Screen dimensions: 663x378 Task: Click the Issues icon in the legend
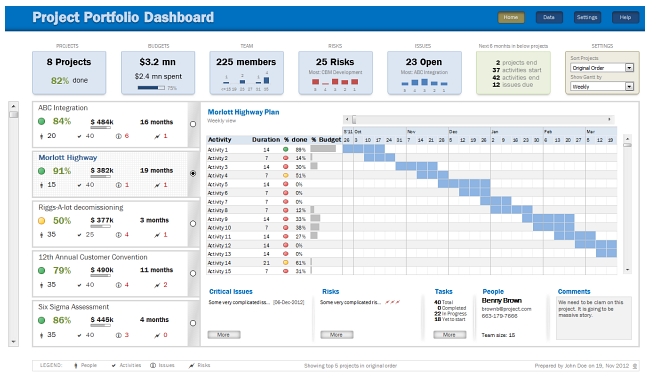153,365
